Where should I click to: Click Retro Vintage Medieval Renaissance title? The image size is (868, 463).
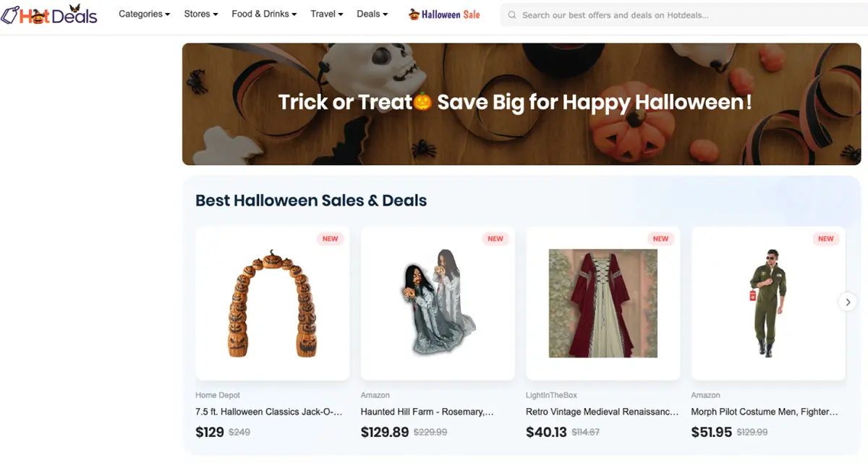coord(603,412)
